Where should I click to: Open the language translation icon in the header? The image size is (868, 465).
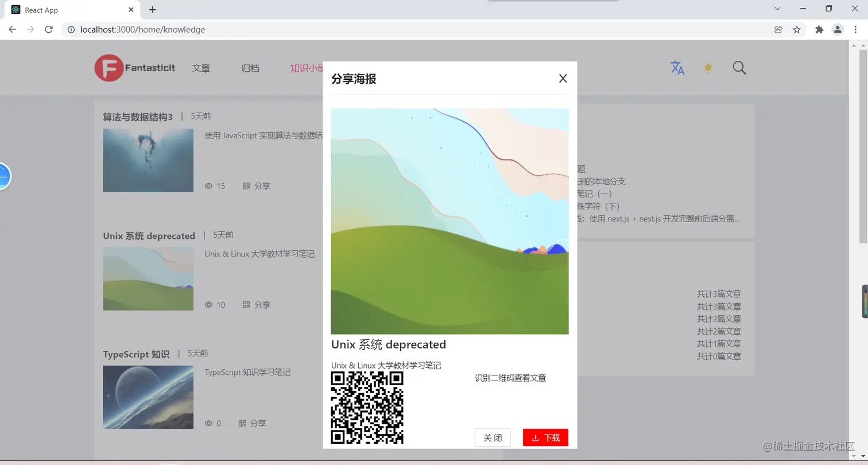(x=677, y=68)
